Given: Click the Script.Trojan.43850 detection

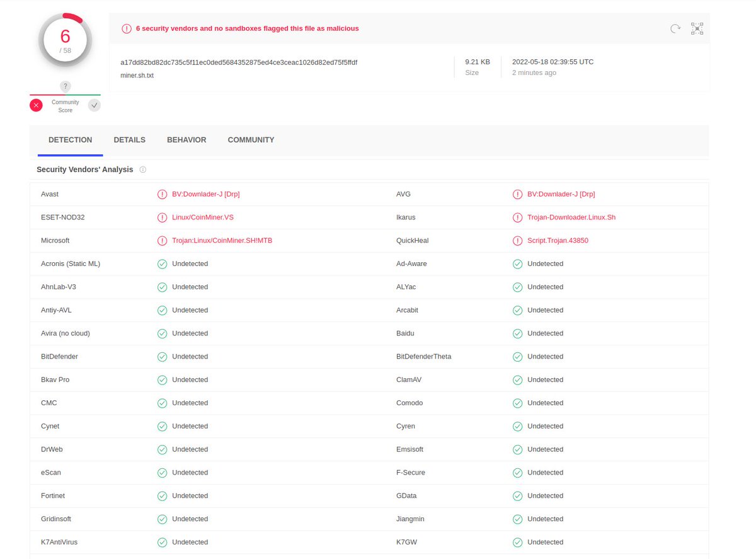Looking at the screenshot, I should click(558, 241).
